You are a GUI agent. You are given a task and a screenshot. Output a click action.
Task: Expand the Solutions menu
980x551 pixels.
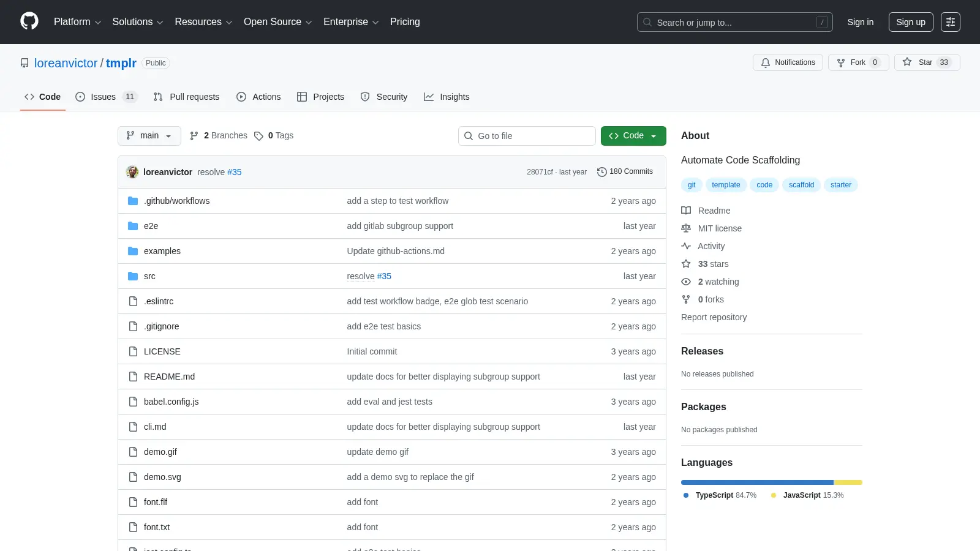138,22
